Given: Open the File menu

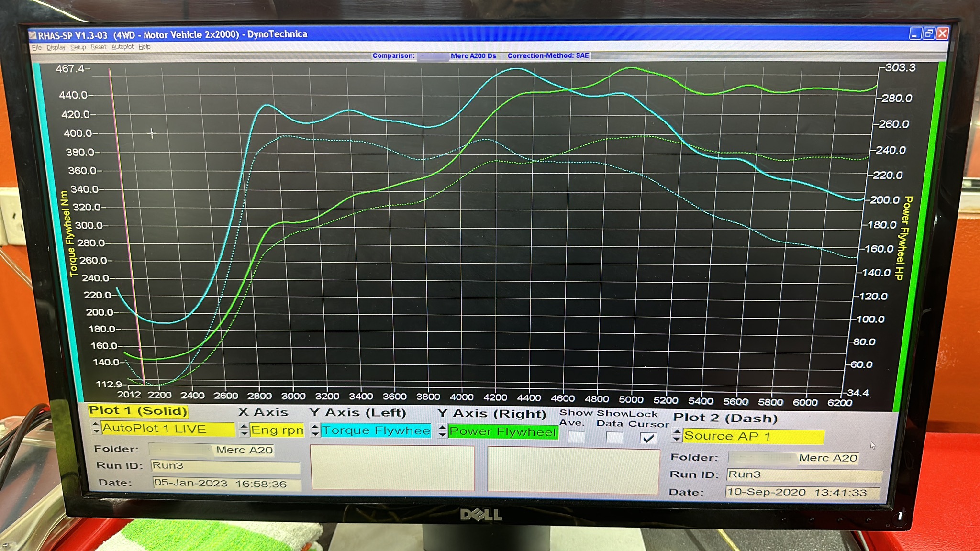Looking at the screenshot, I should [x=37, y=47].
